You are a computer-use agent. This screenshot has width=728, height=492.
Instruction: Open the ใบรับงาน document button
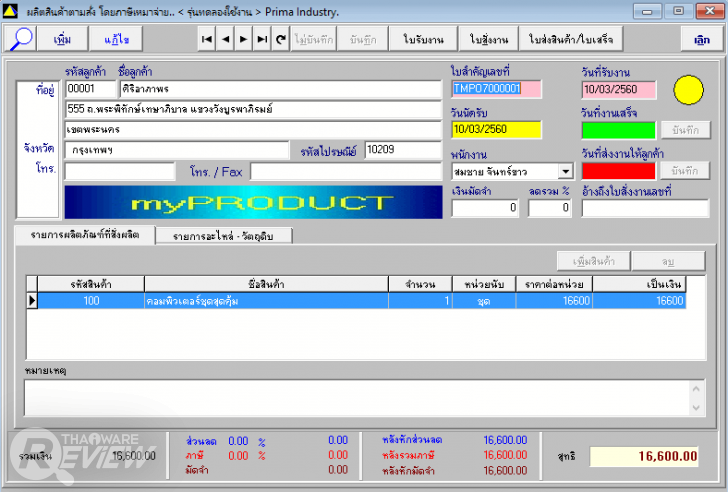coord(424,39)
